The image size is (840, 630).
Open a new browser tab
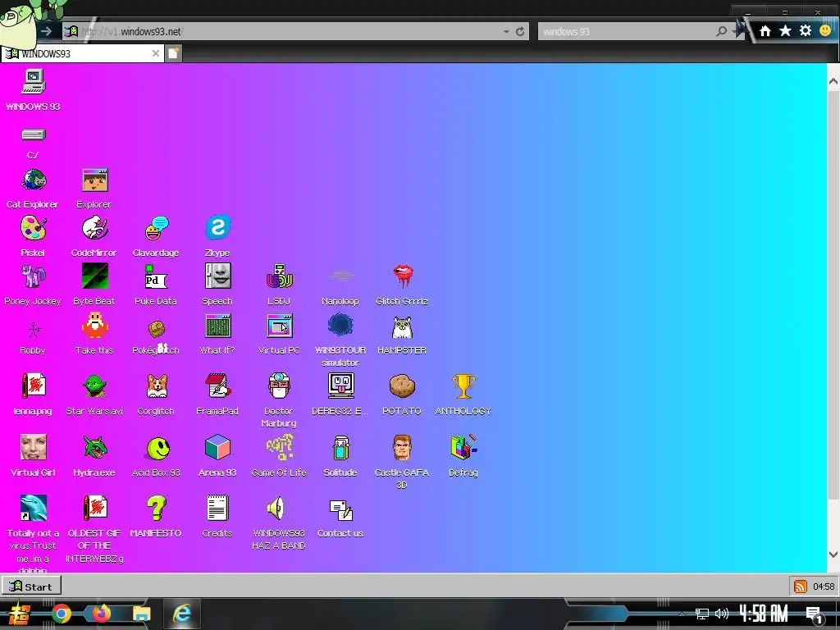[x=173, y=53]
